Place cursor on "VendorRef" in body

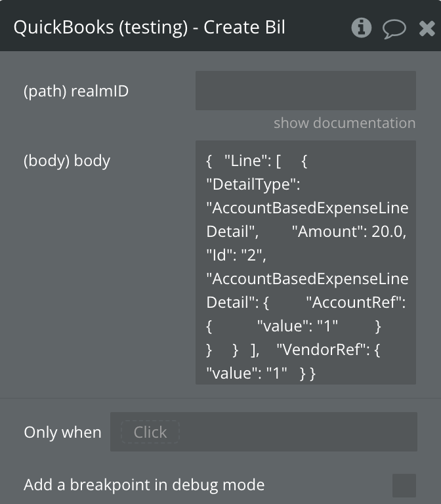[324, 350]
